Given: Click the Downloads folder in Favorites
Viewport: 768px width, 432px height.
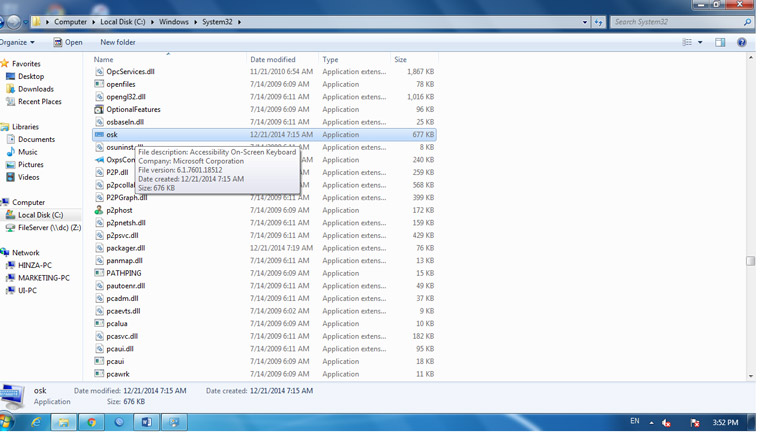Looking at the screenshot, I should [x=35, y=89].
